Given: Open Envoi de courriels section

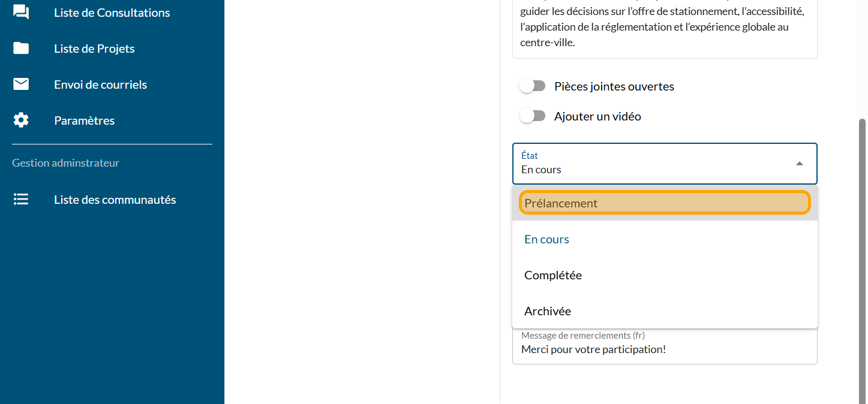Looking at the screenshot, I should click(x=100, y=85).
